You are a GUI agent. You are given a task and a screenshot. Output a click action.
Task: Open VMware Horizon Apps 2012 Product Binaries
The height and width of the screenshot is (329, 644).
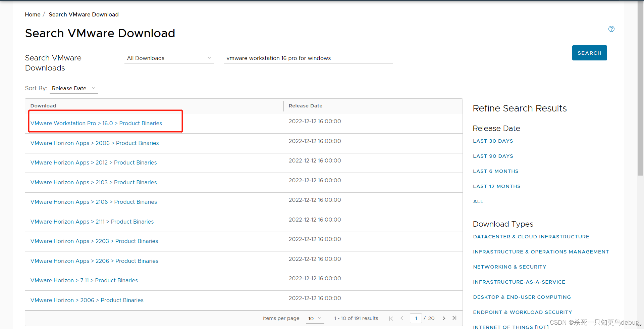click(94, 162)
